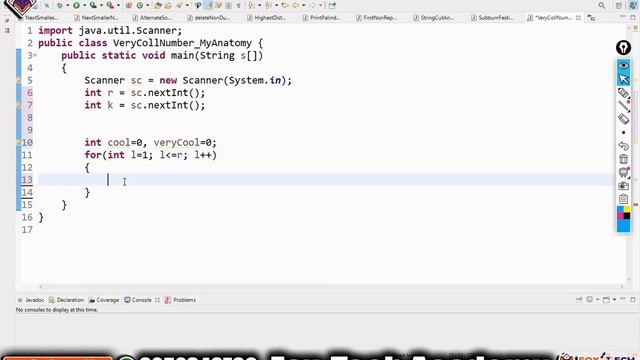Image resolution: width=640 pixels, height=360 pixels.
Task: Switch to HighestDist... editor tab
Action: 267,18
